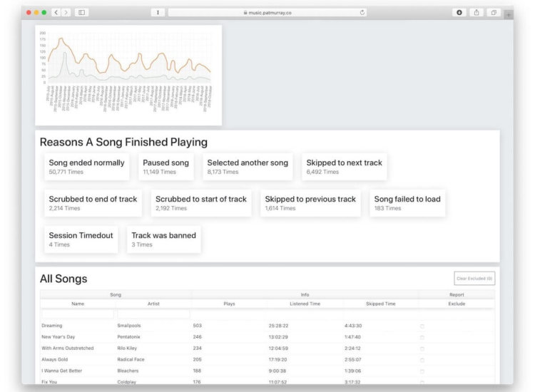
Task: Open a new tab with plus button
Action: (x=509, y=15)
